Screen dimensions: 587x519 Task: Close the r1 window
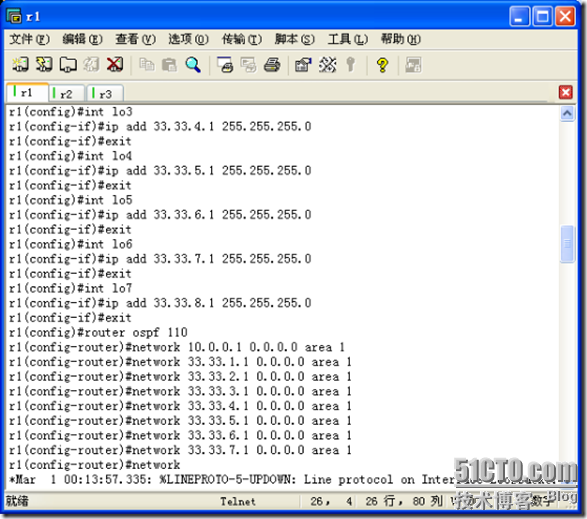click(x=565, y=16)
